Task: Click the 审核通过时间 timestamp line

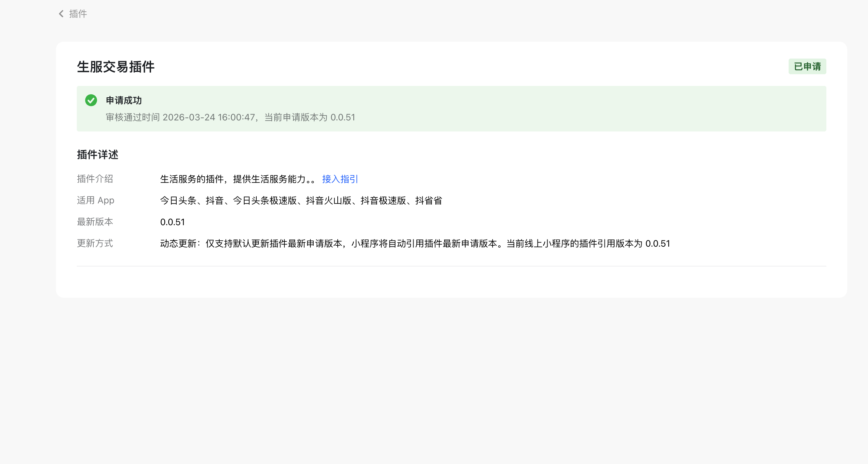Action: click(x=230, y=117)
